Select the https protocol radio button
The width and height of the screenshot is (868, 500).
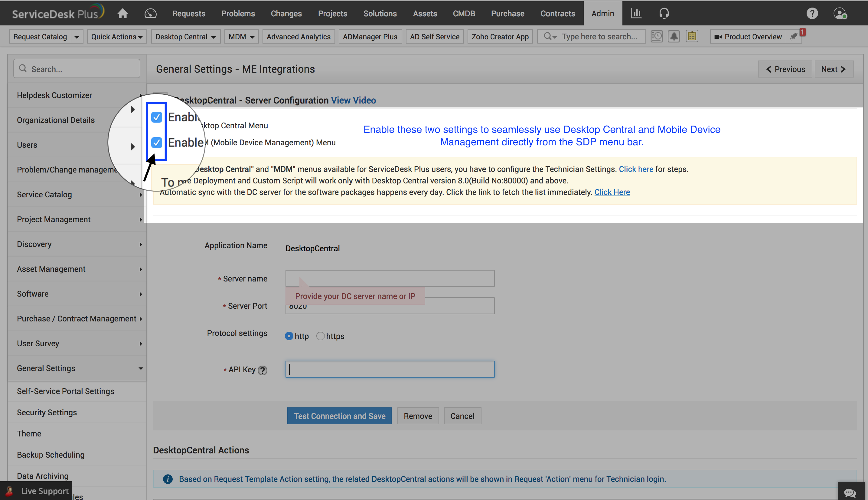coord(320,336)
